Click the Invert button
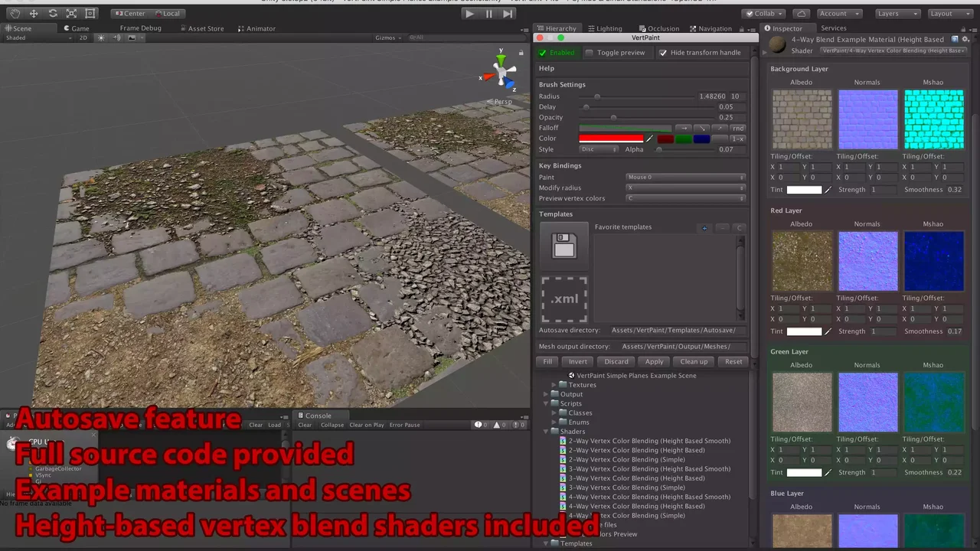 578,361
